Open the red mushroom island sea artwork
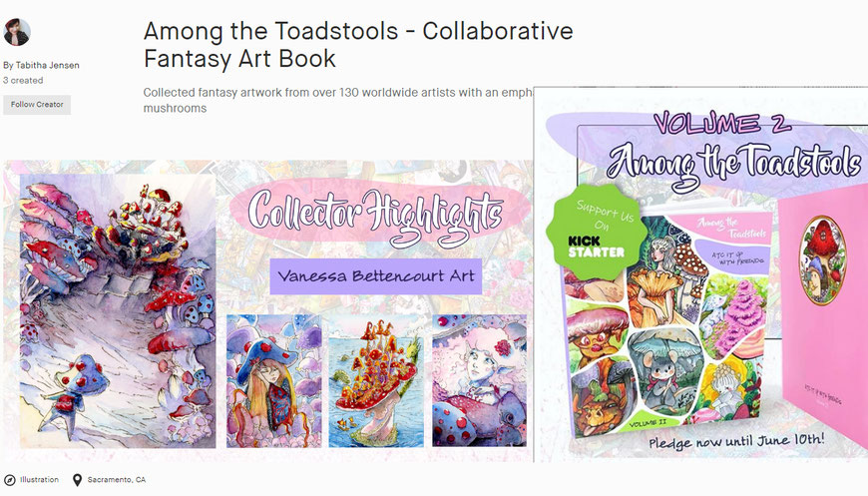 [x=376, y=381]
